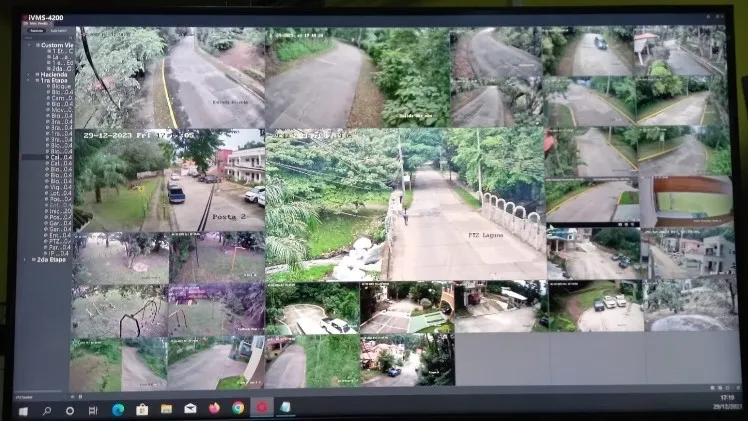Open File Explorer from the taskbar
The width and height of the screenshot is (748, 421).
point(166,409)
